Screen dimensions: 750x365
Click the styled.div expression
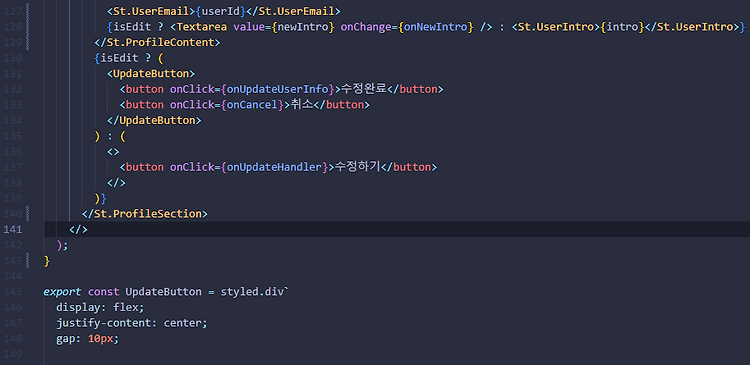point(252,292)
